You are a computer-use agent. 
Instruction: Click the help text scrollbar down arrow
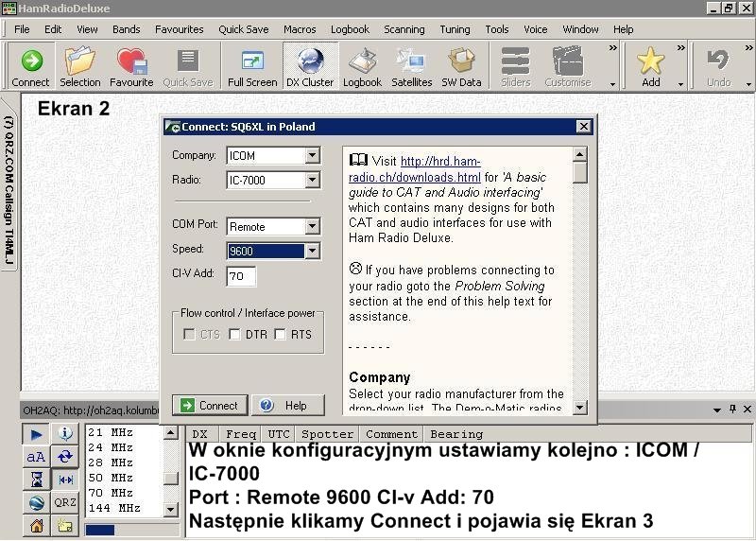579,407
